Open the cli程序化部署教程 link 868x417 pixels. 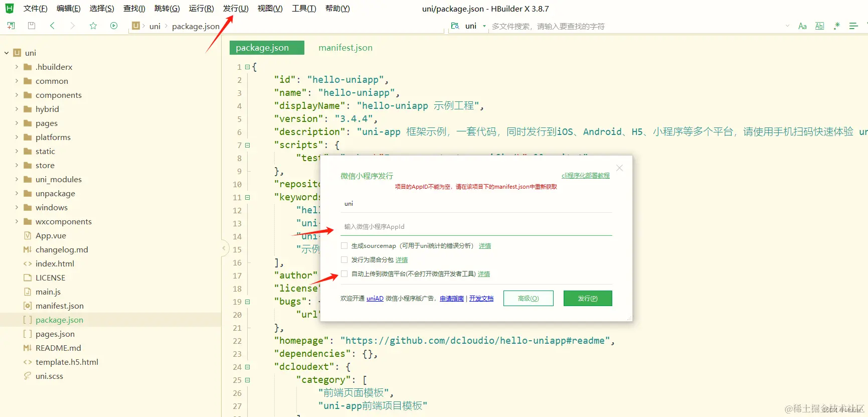point(586,176)
